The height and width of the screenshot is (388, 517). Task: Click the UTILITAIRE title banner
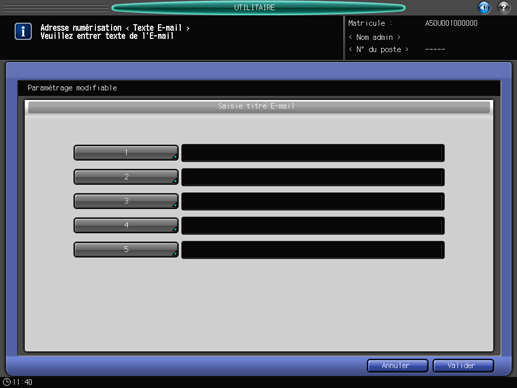tap(258, 7)
